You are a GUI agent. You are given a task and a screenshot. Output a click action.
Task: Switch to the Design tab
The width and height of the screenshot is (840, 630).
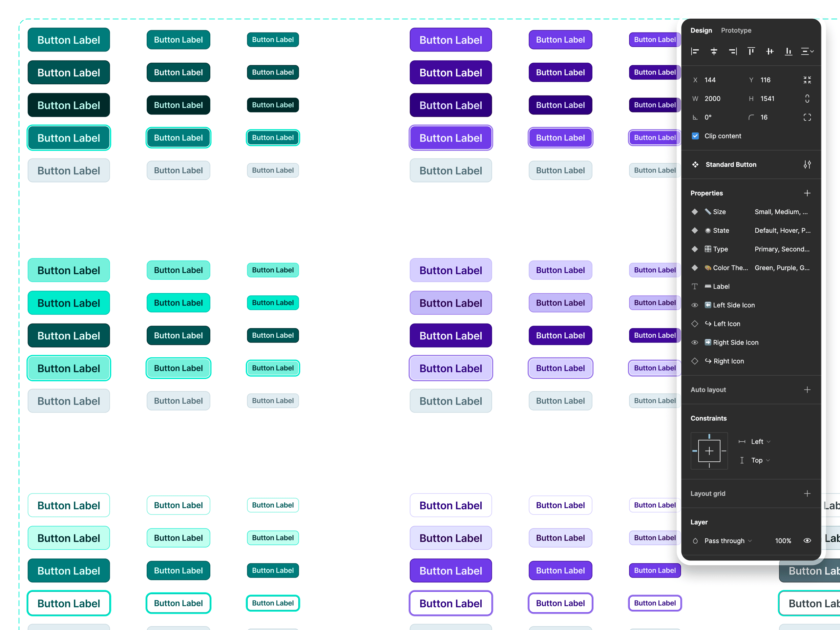pos(701,31)
